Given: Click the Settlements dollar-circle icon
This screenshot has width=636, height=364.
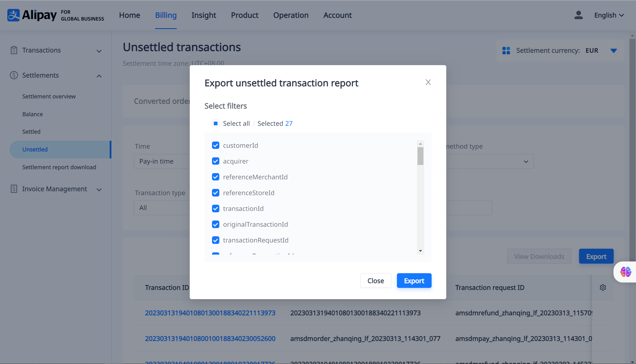Looking at the screenshot, I should (14, 75).
